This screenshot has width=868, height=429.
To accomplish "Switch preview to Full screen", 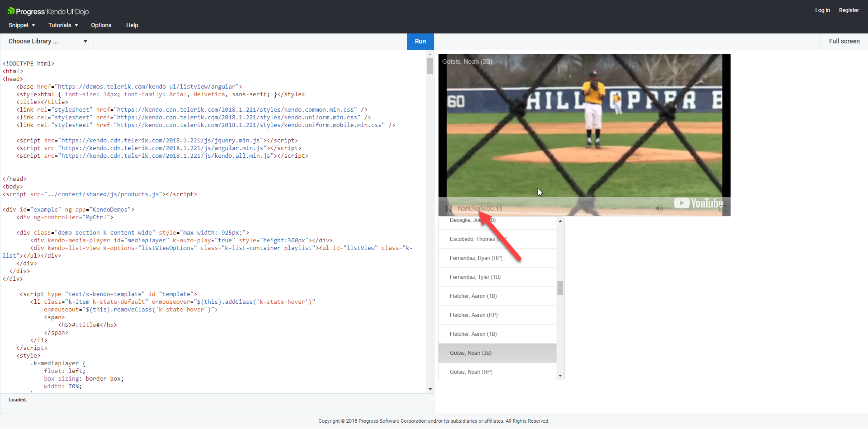I will click(844, 41).
